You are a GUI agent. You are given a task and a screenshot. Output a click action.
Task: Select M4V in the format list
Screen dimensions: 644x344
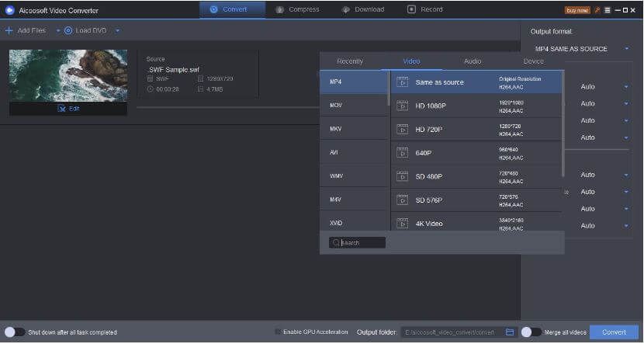[x=354, y=200]
